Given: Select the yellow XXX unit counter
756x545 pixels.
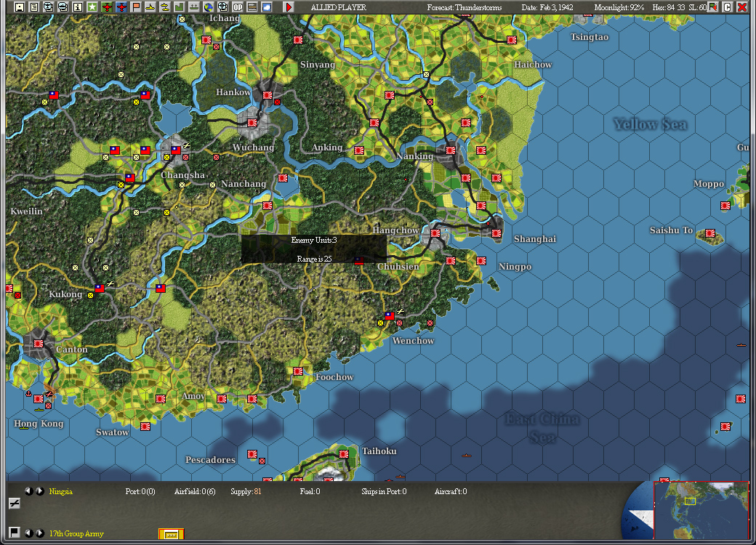Looking at the screenshot, I should click(171, 534).
